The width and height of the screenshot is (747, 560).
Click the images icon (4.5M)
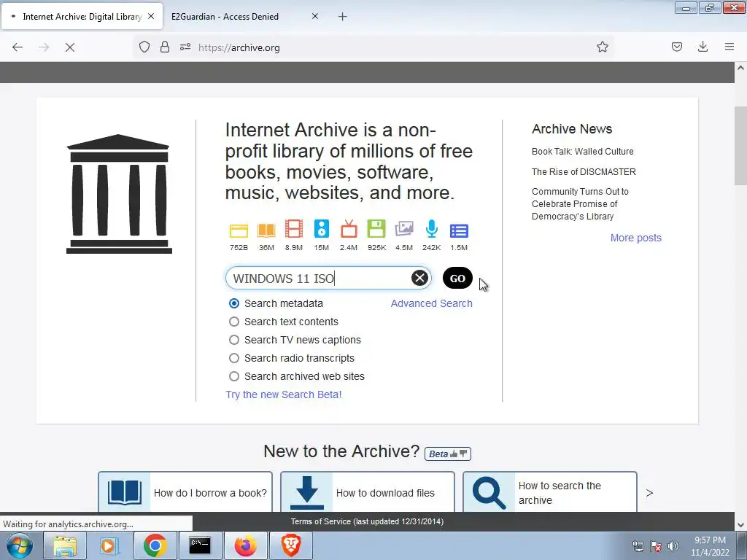[404, 229]
